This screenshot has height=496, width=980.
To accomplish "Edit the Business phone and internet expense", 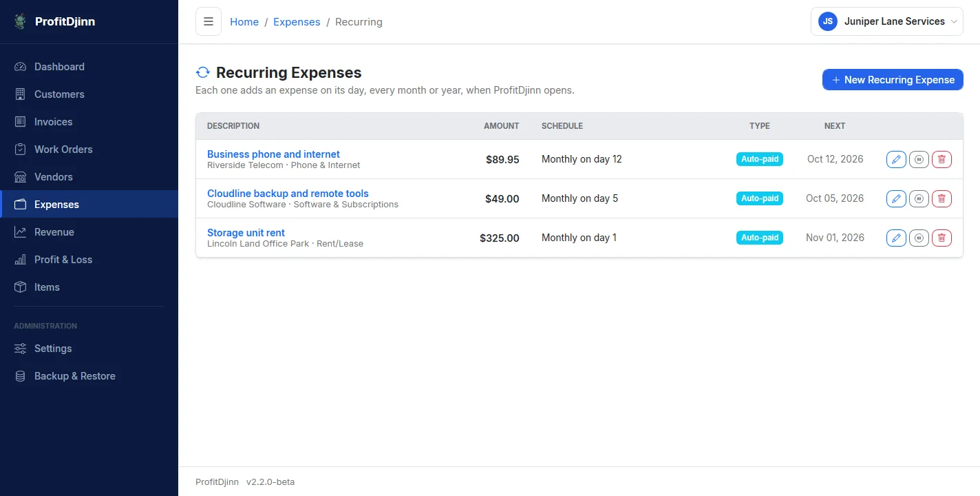I will 896,159.
